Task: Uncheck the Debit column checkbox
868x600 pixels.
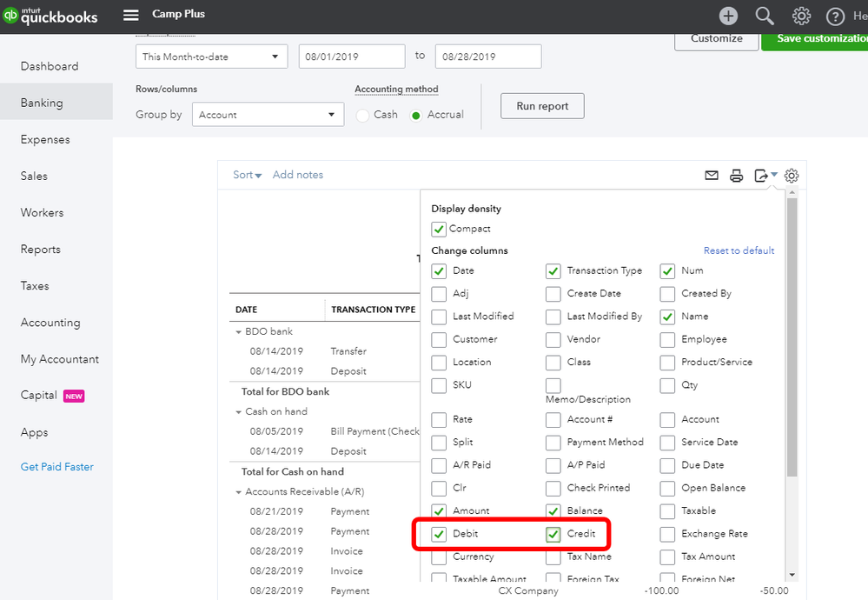Action: pos(440,534)
